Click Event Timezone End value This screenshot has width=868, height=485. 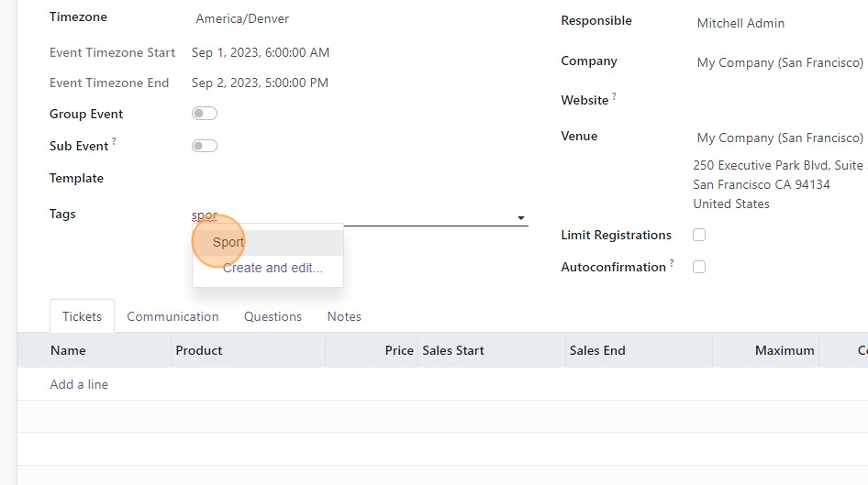261,83
